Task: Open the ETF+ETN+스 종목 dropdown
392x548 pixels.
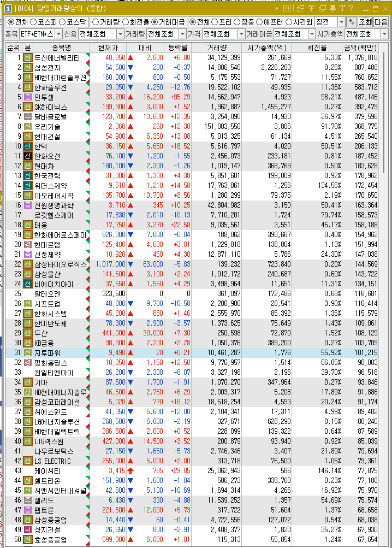Action: point(58,34)
